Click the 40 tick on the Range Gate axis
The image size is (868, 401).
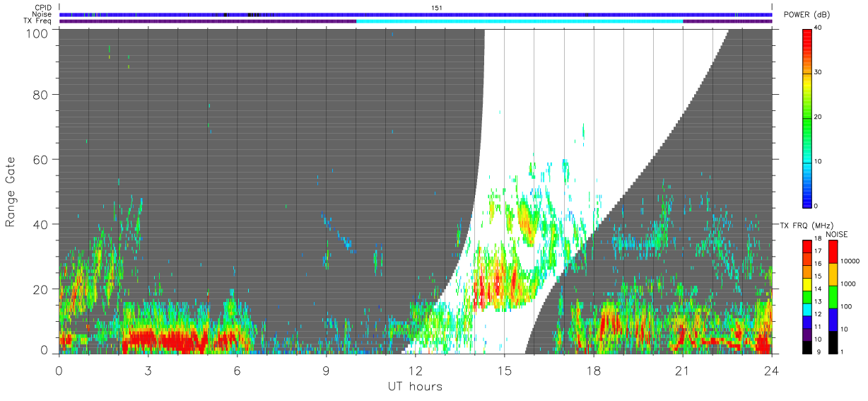click(x=41, y=224)
